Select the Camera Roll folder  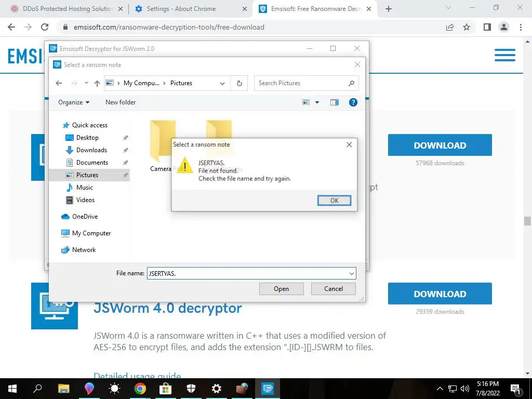163,146
